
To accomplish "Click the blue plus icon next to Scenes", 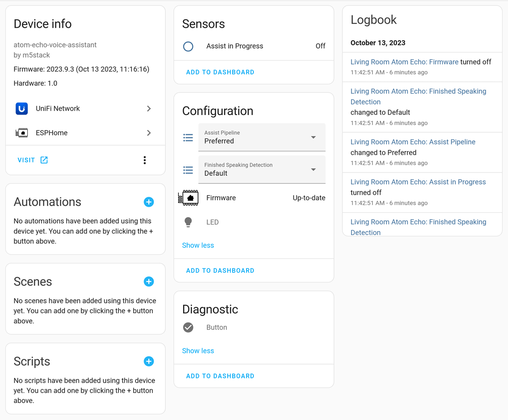I will point(149,281).
